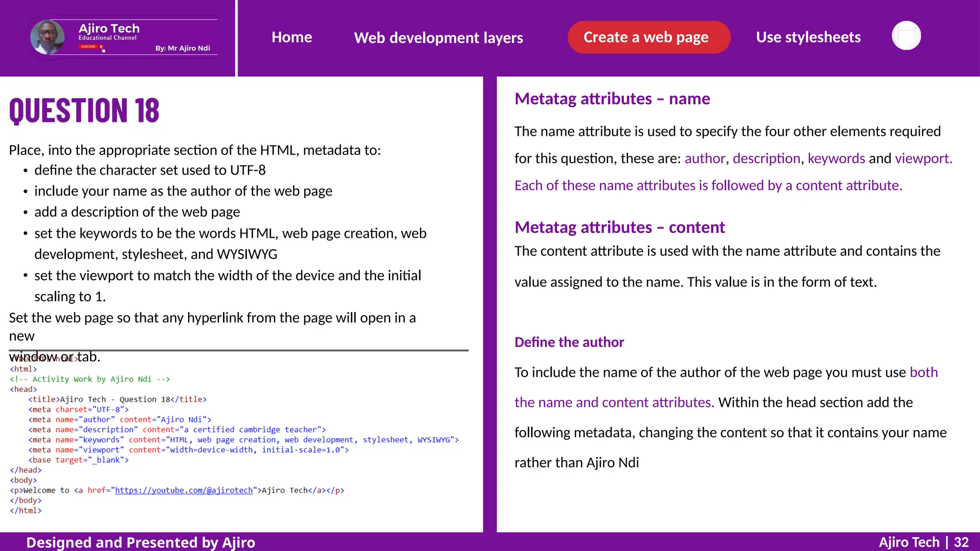The image size is (980, 551).
Task: Open the Home navigation tab
Action: (291, 37)
